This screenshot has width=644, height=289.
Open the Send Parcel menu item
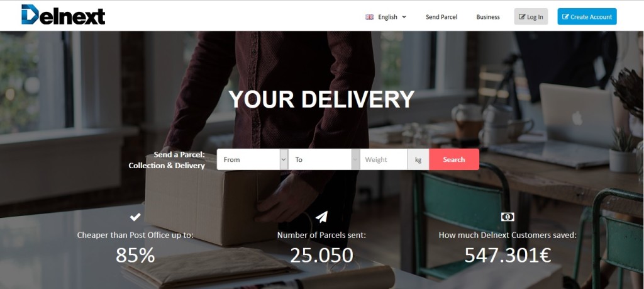tap(441, 17)
